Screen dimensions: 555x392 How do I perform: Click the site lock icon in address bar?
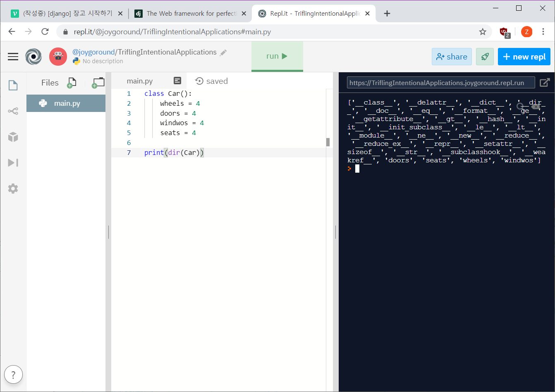[65, 32]
